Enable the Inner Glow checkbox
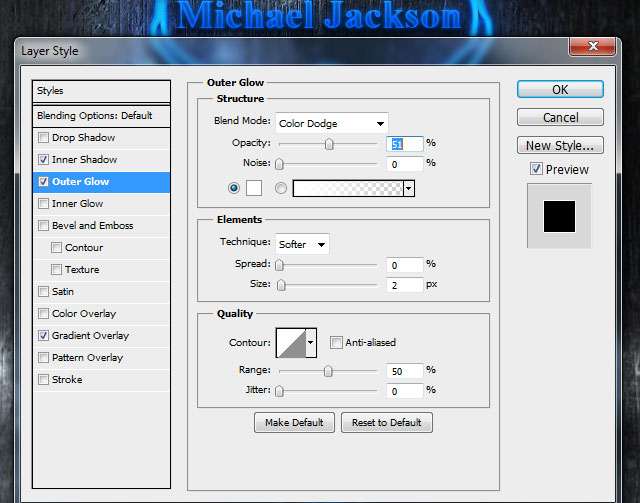The height and width of the screenshot is (503, 640). (x=43, y=204)
